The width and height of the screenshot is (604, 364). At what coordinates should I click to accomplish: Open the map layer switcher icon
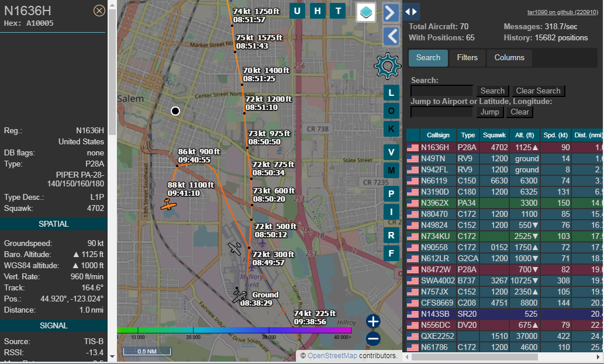(365, 12)
